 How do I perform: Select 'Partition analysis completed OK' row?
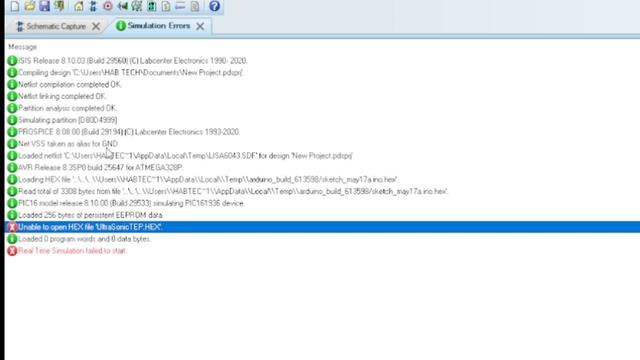62,108
